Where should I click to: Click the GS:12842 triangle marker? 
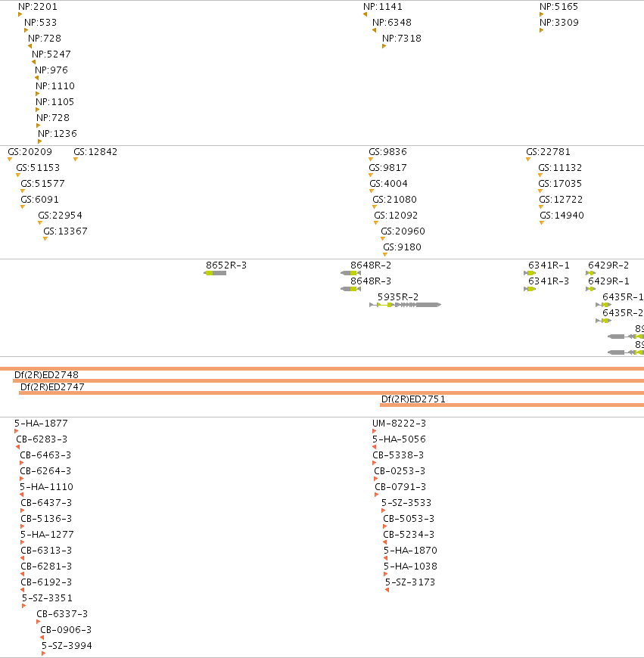76,160
